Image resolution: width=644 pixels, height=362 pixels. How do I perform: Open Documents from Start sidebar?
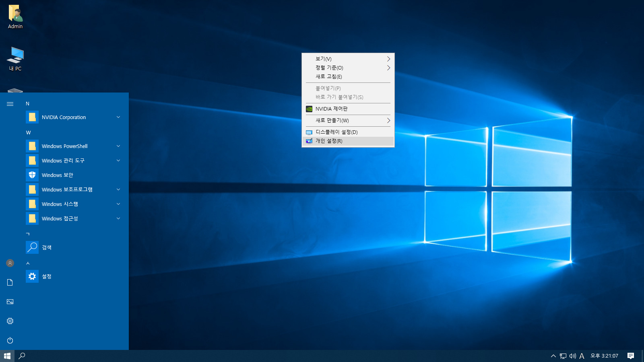point(10,282)
